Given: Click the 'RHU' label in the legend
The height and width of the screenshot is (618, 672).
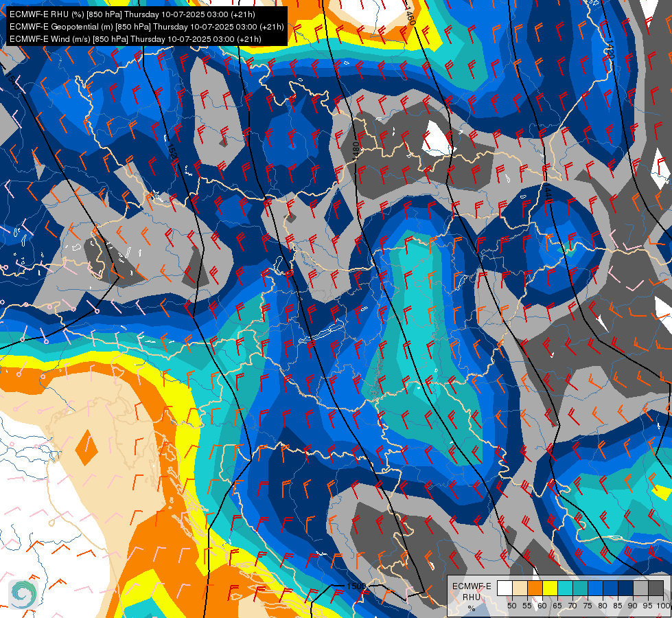Looking at the screenshot, I should coord(472,597).
